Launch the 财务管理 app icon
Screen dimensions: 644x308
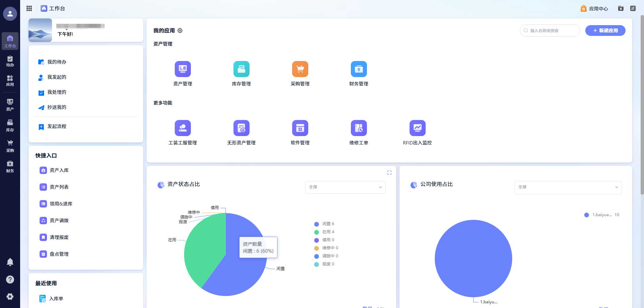[359, 69]
